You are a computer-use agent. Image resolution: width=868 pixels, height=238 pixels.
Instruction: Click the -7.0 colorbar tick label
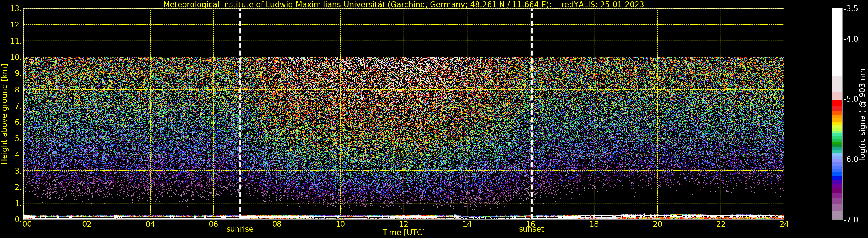(x=851, y=220)
